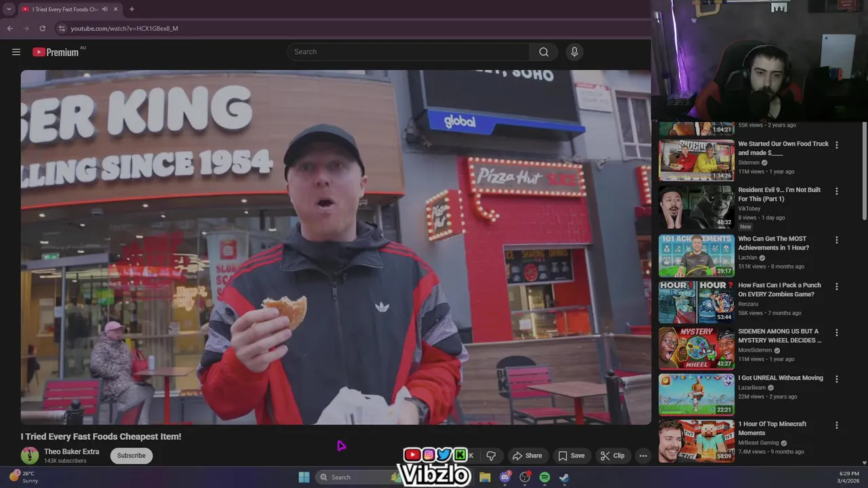Open options menu for Resident Evil 9 video

click(x=837, y=191)
